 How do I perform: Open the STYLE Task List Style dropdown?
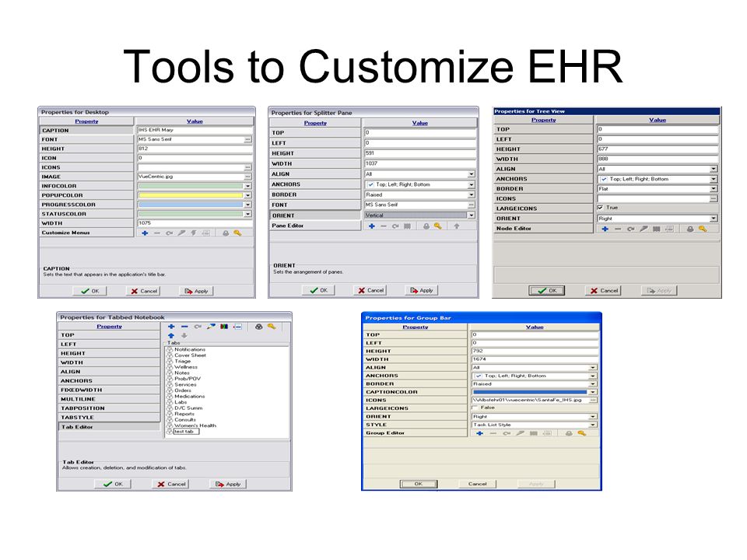[x=593, y=425]
